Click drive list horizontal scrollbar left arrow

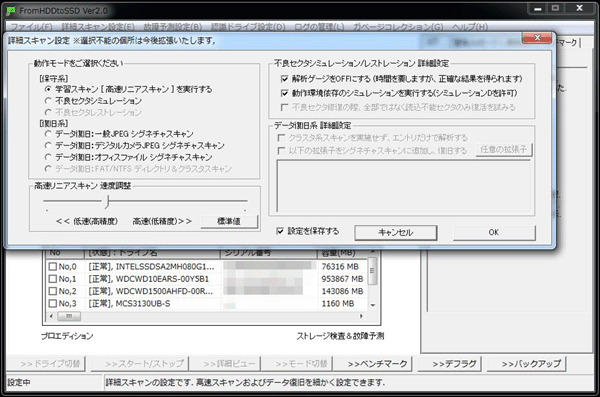click(51, 316)
